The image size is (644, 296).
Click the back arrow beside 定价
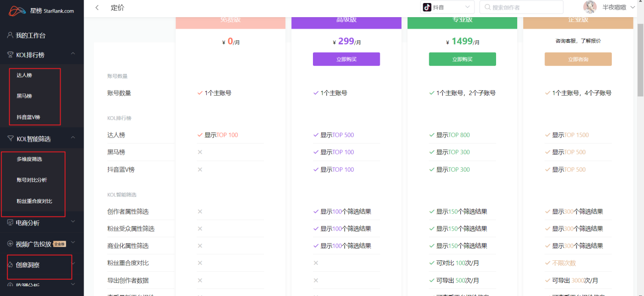(x=97, y=8)
